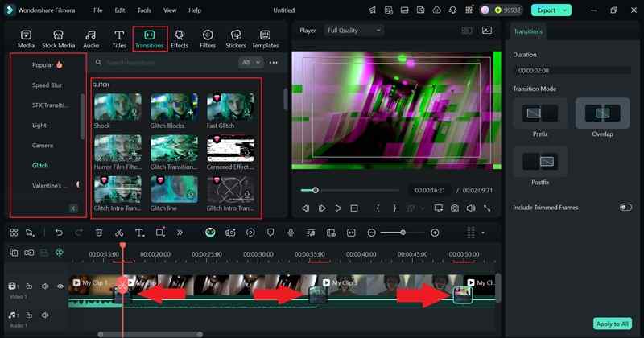This screenshot has width=644, height=338.
Task: Select the Glitch line transition thumbnail
Action: tap(174, 190)
